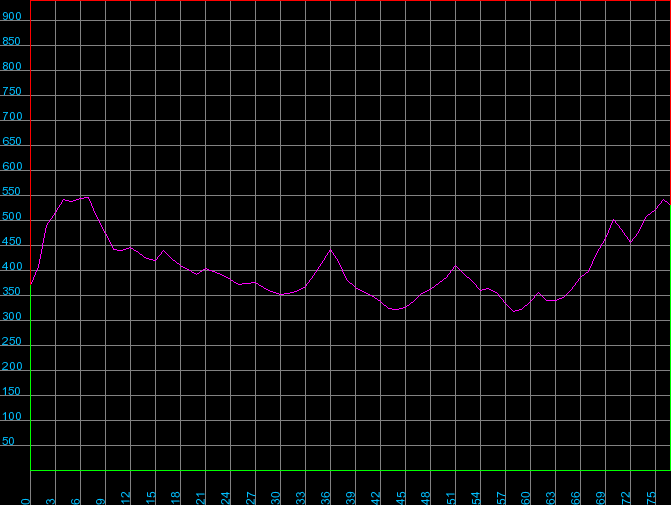Screen dimensions: 671x505
Task: Click the 6 x-axis label
Action: coord(75,501)
